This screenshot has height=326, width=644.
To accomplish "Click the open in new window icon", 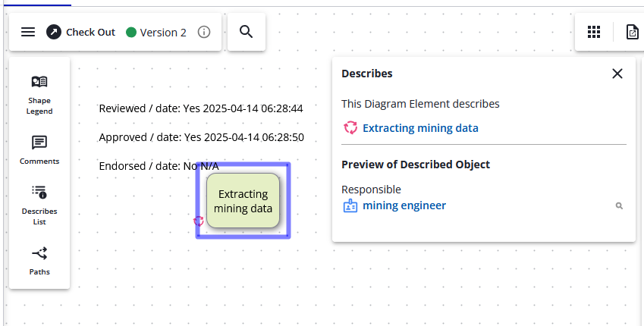I will click(x=631, y=32).
